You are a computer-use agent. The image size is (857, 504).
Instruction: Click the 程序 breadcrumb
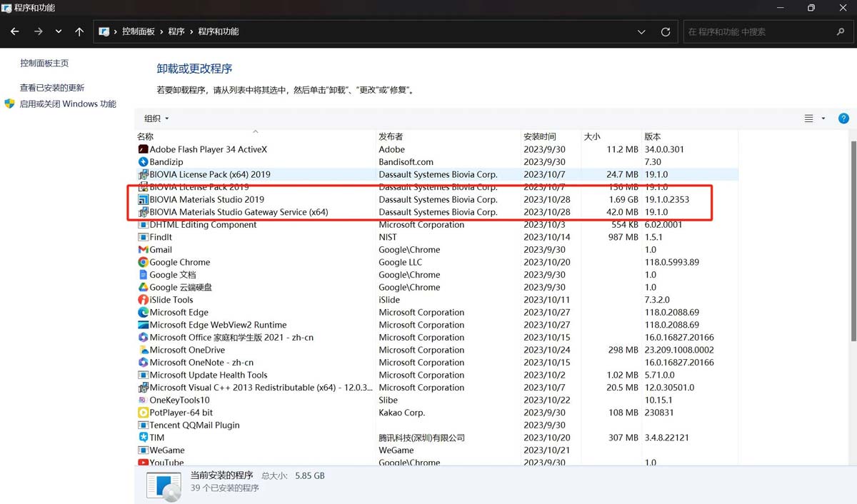[176, 31]
